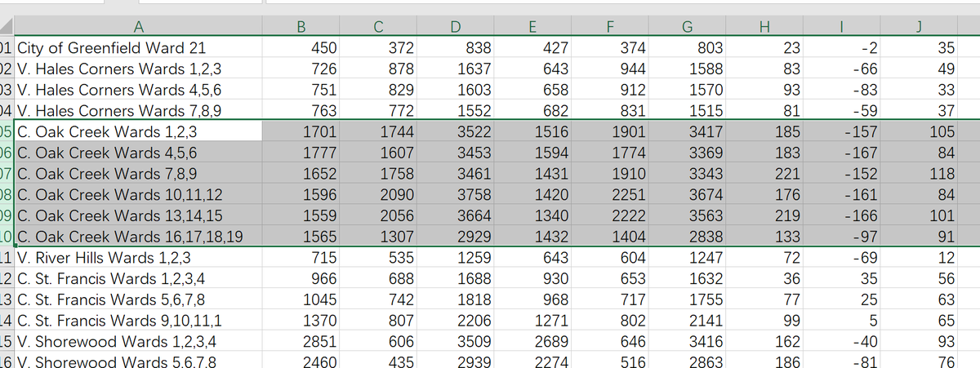This screenshot has height=368, width=980.
Task: Click cell 'V. Hales Corners Wards 1,2,3'
Action: (x=137, y=68)
